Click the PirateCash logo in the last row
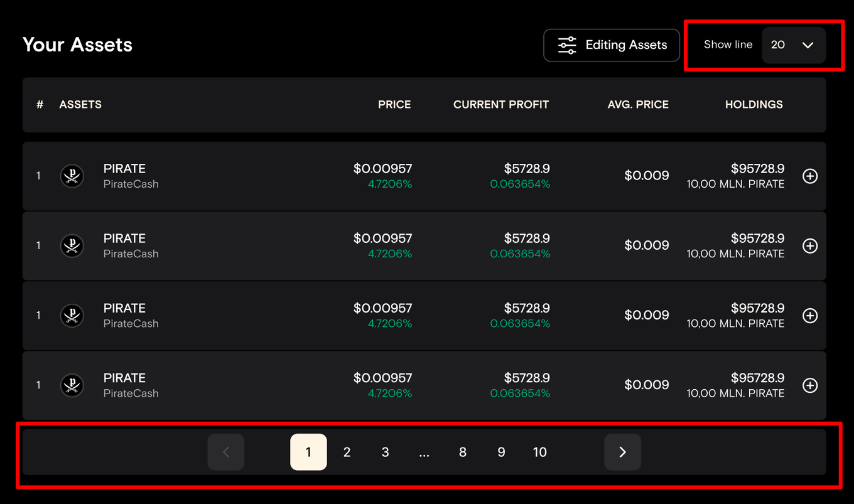This screenshot has width=854, height=504. 72,385
